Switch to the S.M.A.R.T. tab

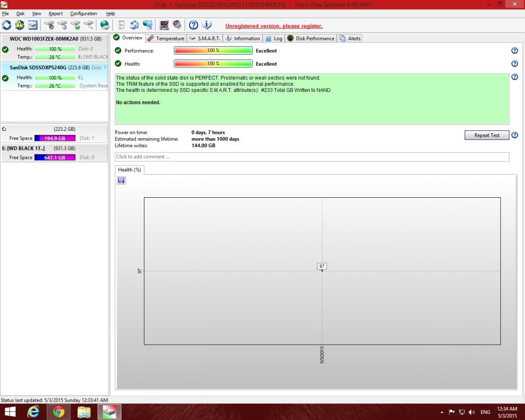[205, 38]
